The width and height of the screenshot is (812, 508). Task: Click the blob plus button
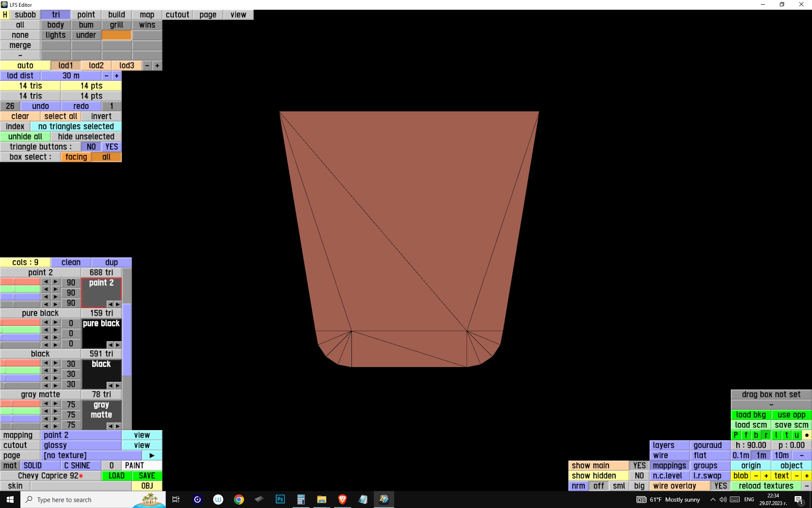(766, 476)
